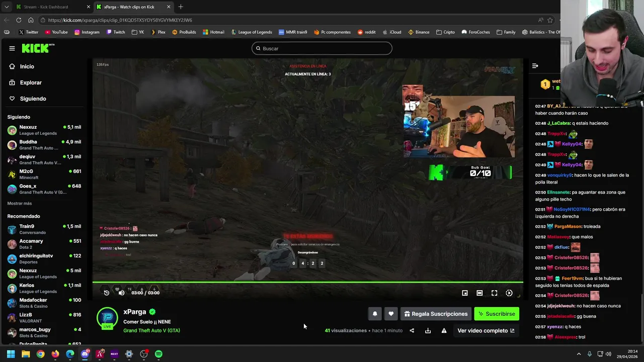This screenshot has width=644, height=362.
Task: Click the green Suscribirse button
Action: (497, 314)
